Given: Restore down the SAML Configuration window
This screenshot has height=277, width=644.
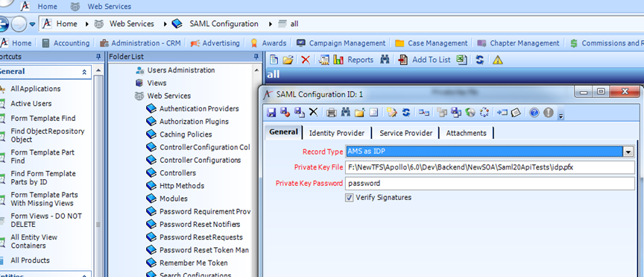Looking at the screenshot, I should [x=601, y=92].
